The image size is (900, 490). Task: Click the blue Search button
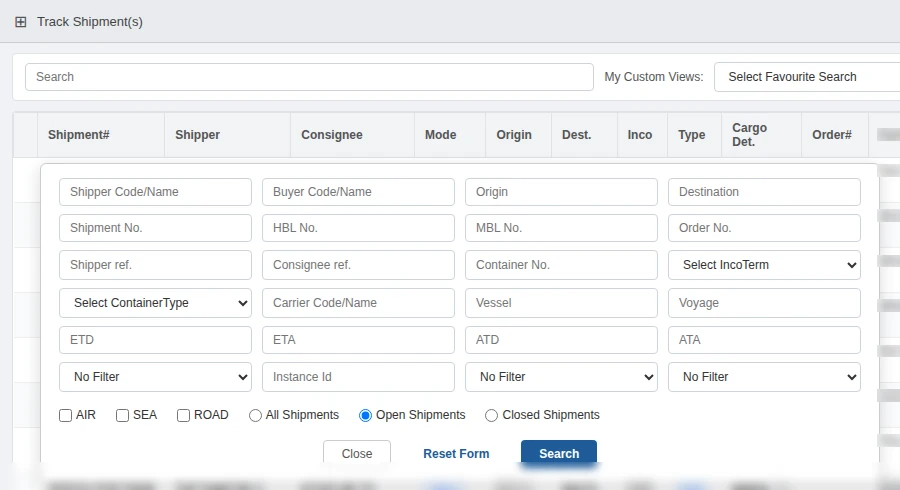point(559,453)
